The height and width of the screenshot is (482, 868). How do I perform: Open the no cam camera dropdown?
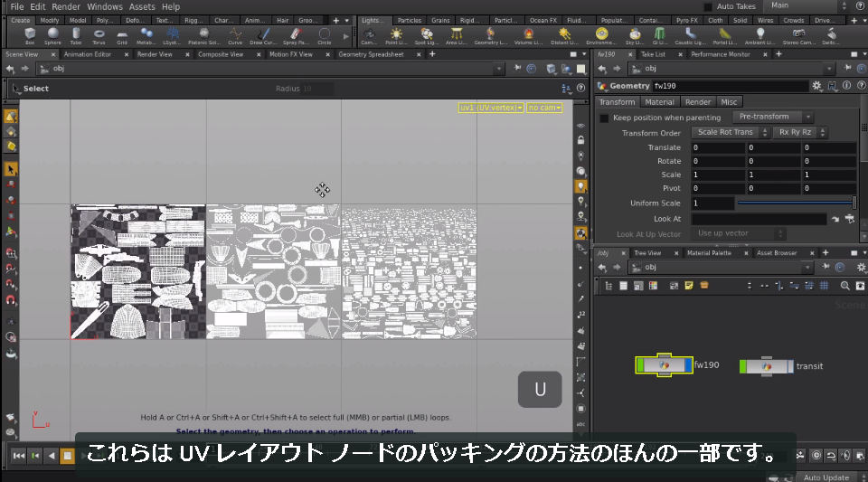click(x=544, y=108)
